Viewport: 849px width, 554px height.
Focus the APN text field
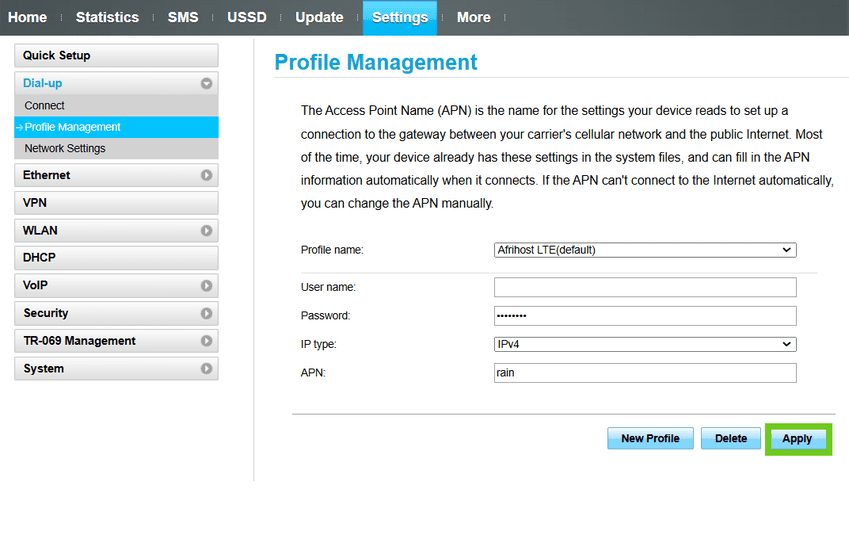coord(645,373)
